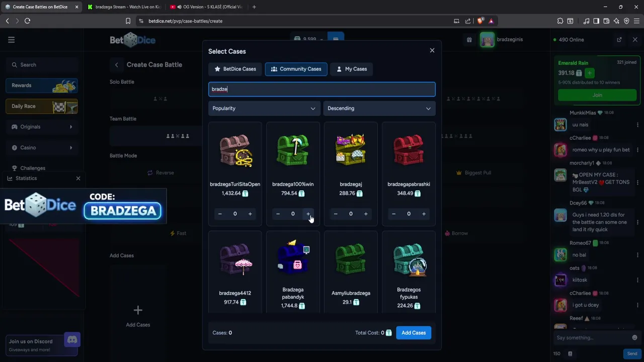
Task: Open the chat rules icon beside 150
Action: [x=570, y=353]
